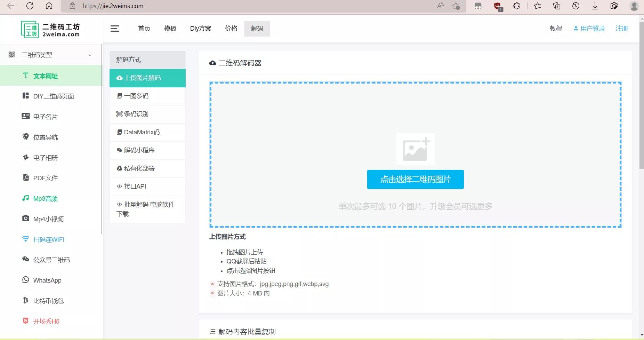Open the 价格 page
The width and height of the screenshot is (644, 340).
[231, 29]
